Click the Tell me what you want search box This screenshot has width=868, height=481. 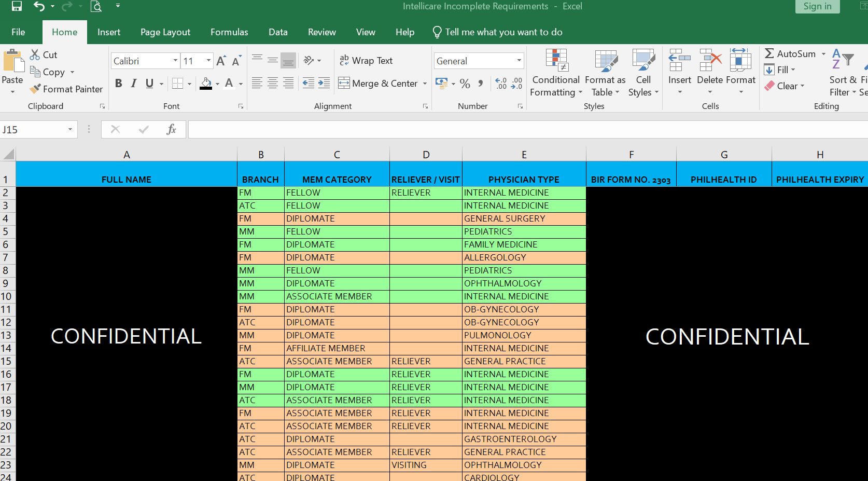498,32
